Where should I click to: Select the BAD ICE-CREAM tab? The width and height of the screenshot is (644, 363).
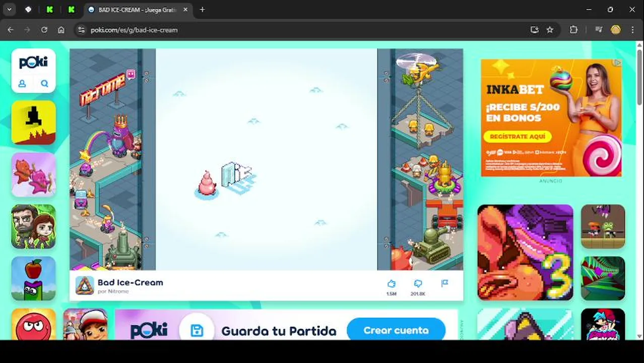[x=136, y=10]
